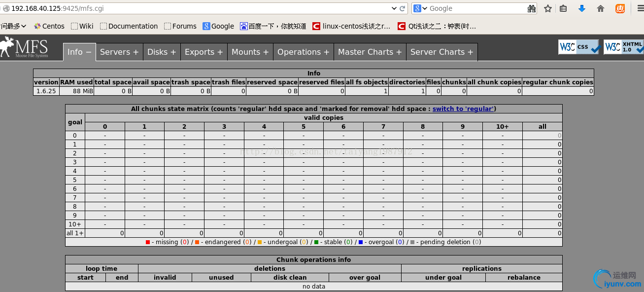Screen dimensions: 644x292
Task: Go to the browser home page
Action: tap(601, 8)
